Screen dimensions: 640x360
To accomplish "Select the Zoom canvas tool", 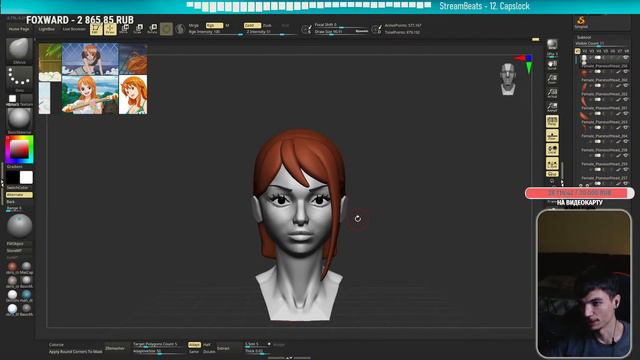I will [552, 79].
